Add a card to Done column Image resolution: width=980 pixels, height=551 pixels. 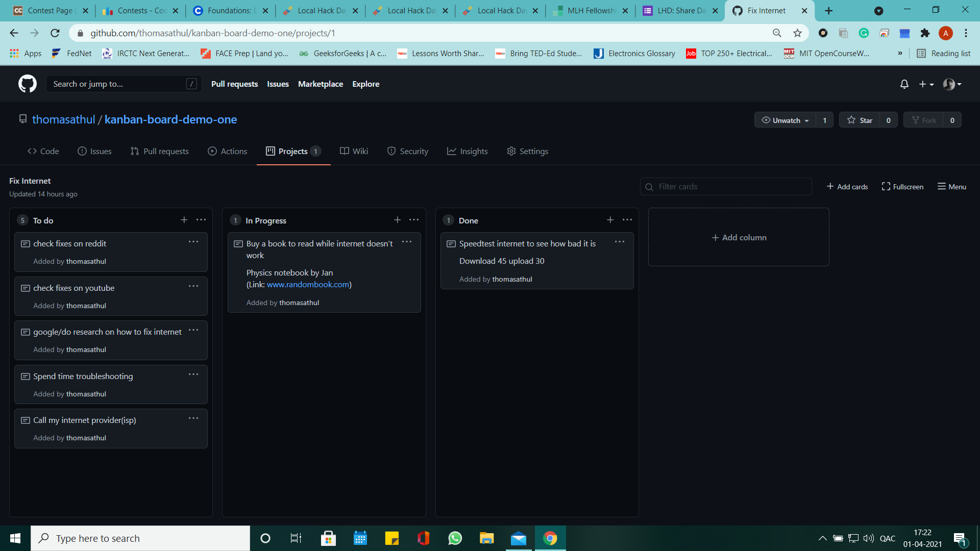[x=610, y=220]
